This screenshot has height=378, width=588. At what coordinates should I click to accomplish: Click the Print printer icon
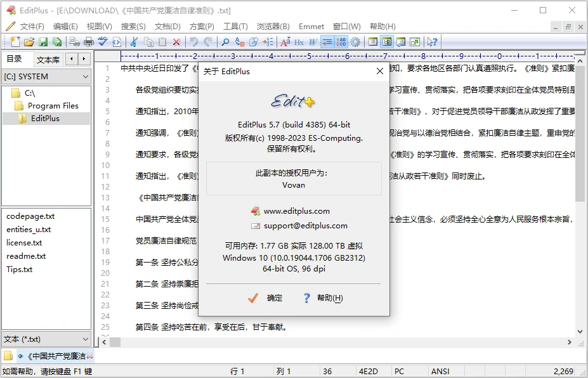pyautogui.click(x=89, y=42)
